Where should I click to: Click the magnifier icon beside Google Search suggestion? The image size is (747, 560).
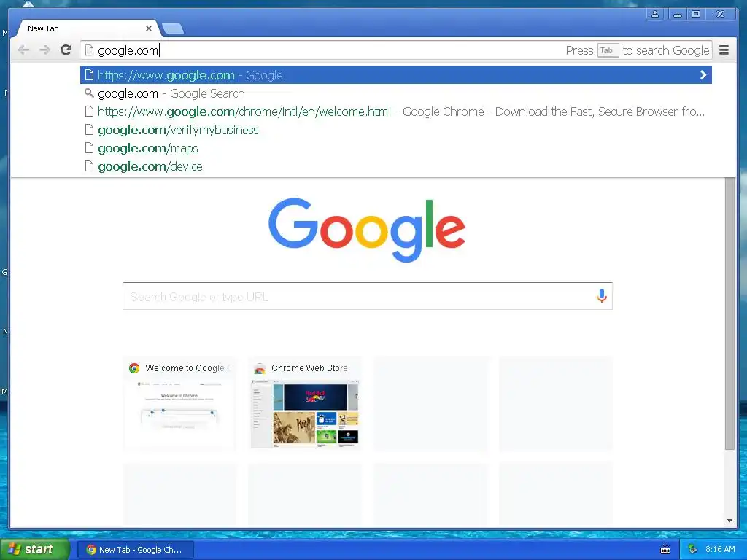pos(88,93)
